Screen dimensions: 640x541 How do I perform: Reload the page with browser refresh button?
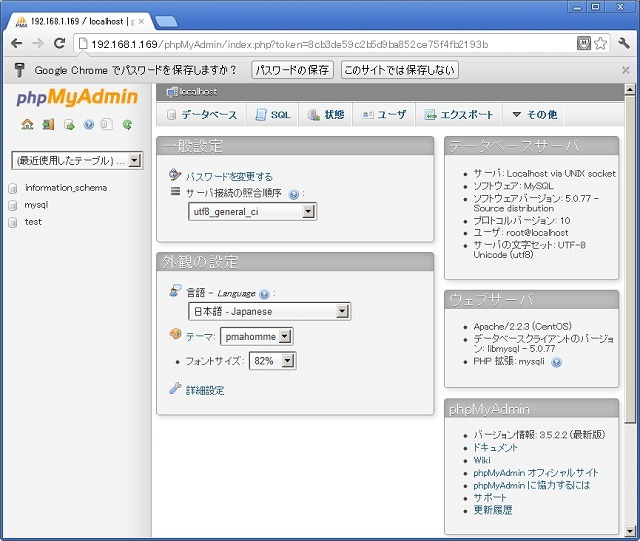[60, 43]
